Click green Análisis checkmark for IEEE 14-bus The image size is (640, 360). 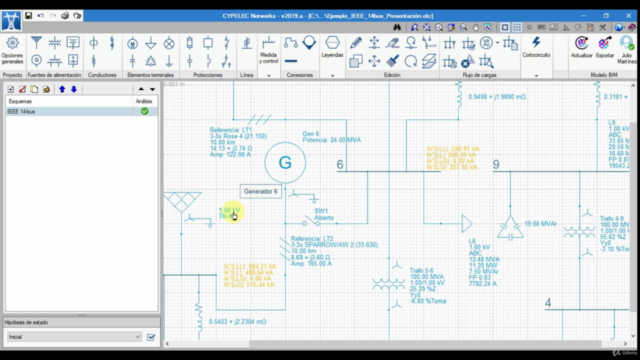[144, 111]
